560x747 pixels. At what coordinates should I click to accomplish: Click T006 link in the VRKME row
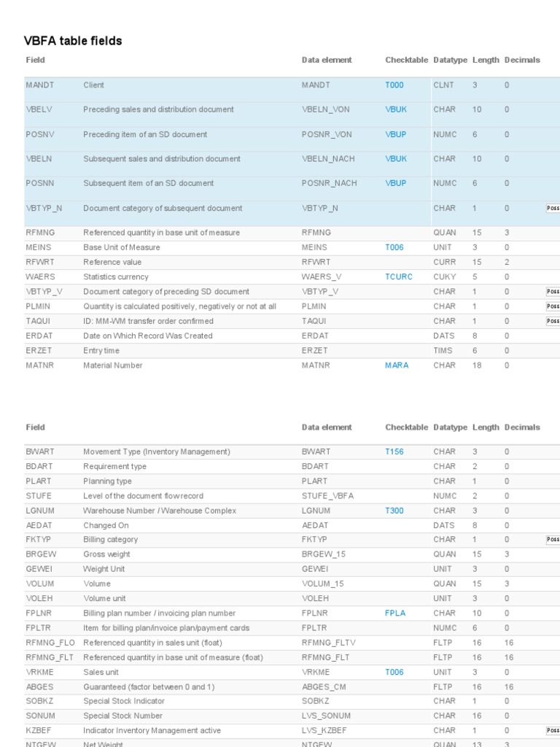click(x=394, y=672)
